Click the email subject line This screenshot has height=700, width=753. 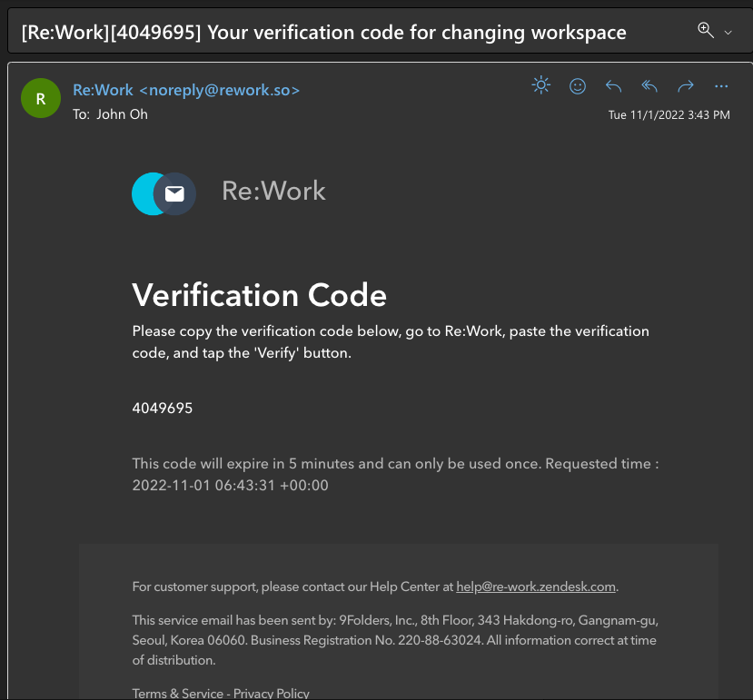323,33
